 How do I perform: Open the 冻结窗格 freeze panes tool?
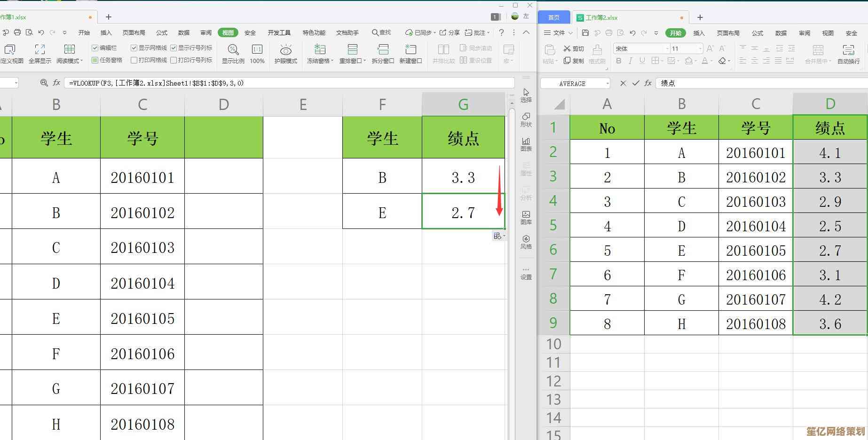pyautogui.click(x=320, y=50)
